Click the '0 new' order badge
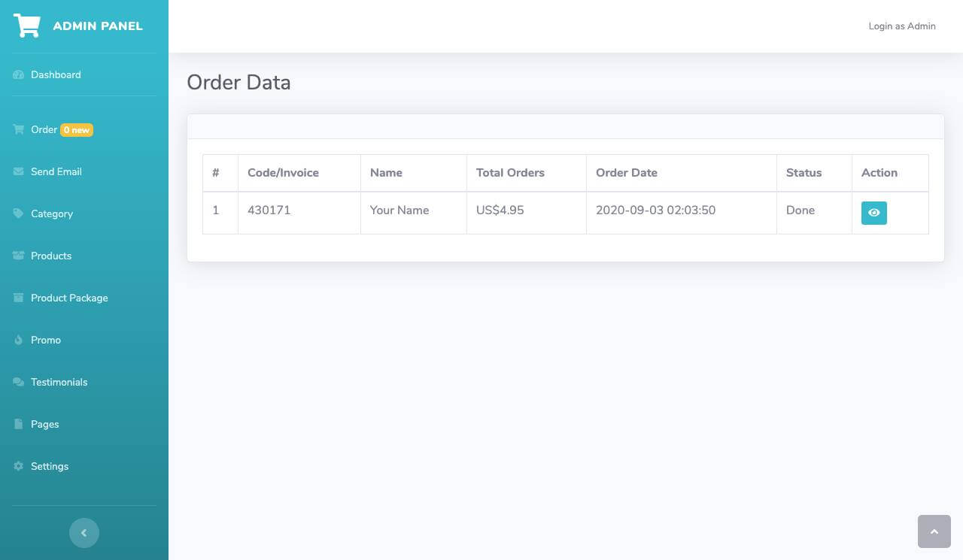963x560 pixels. (x=77, y=130)
